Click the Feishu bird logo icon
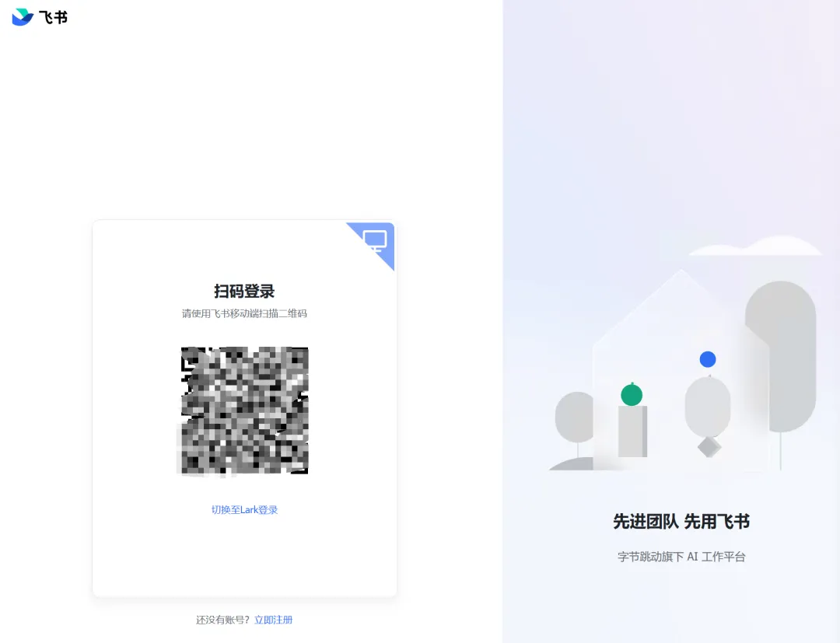This screenshot has width=840, height=643. tap(23, 17)
